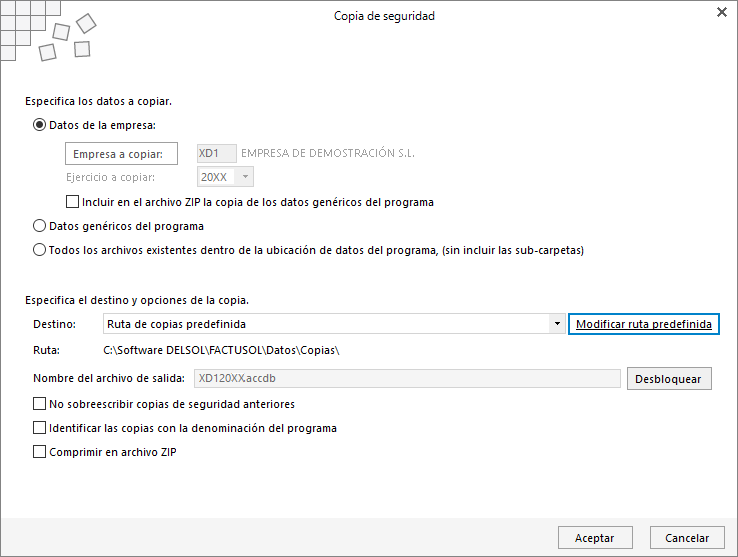The height and width of the screenshot is (557, 738).
Task: Select the Datos de la empresa radio option
Action: point(40,125)
